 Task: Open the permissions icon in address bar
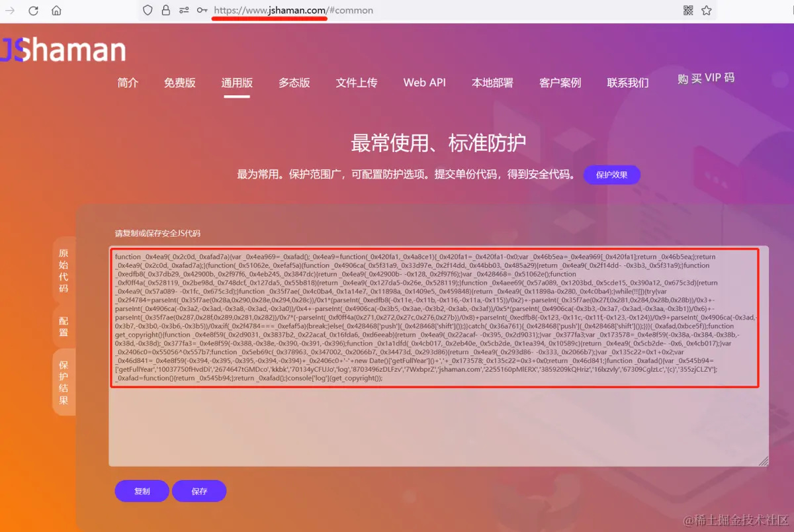pyautogui.click(x=183, y=11)
